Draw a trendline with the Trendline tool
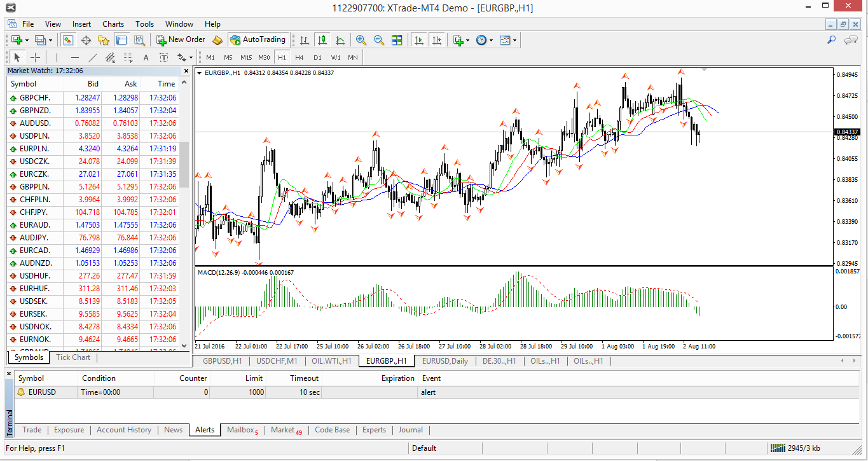868x461 pixels. 93,57
